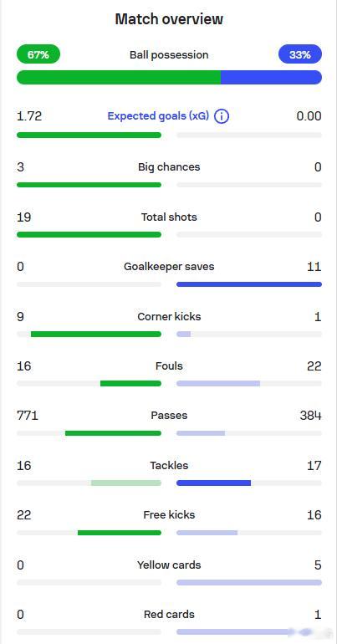Image resolution: width=337 pixels, height=644 pixels.
Task: Click the green 67% possession badge
Action: pos(38,54)
